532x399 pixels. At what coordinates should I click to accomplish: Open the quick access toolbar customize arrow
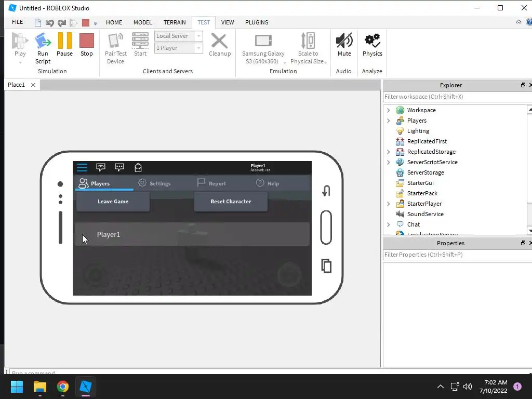tap(96, 23)
